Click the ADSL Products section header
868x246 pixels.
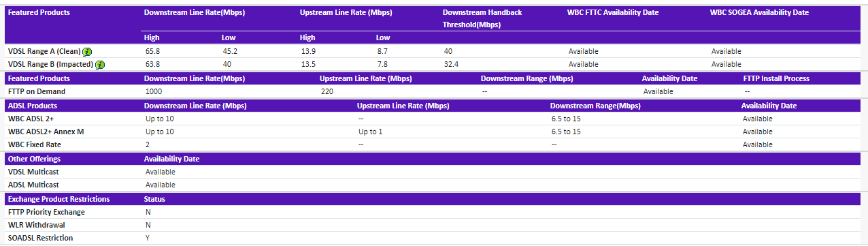pyautogui.click(x=33, y=106)
